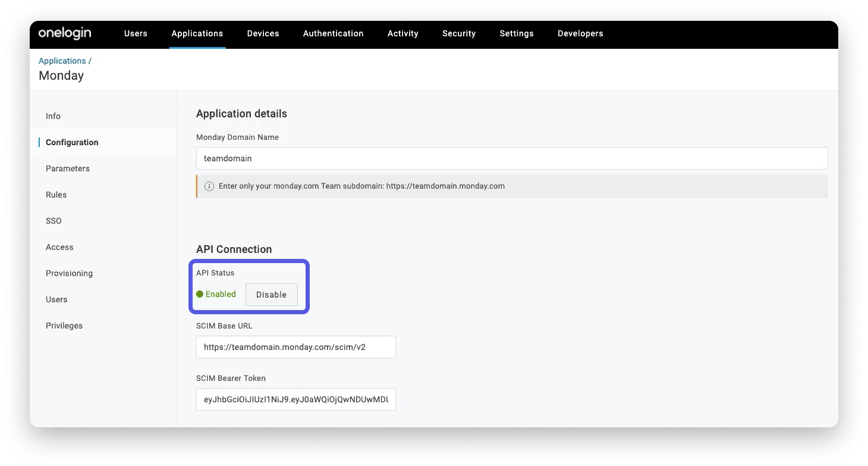Go to the Security tab
The image size is (868, 466).
458,33
